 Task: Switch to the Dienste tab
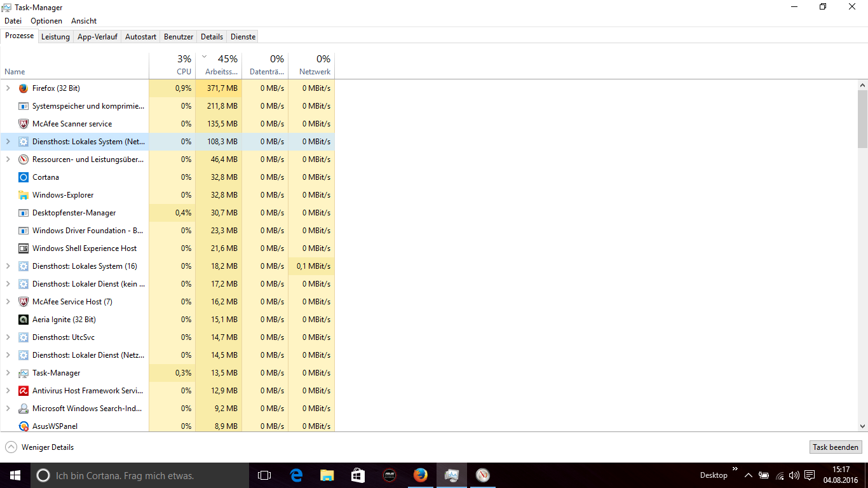(x=243, y=37)
